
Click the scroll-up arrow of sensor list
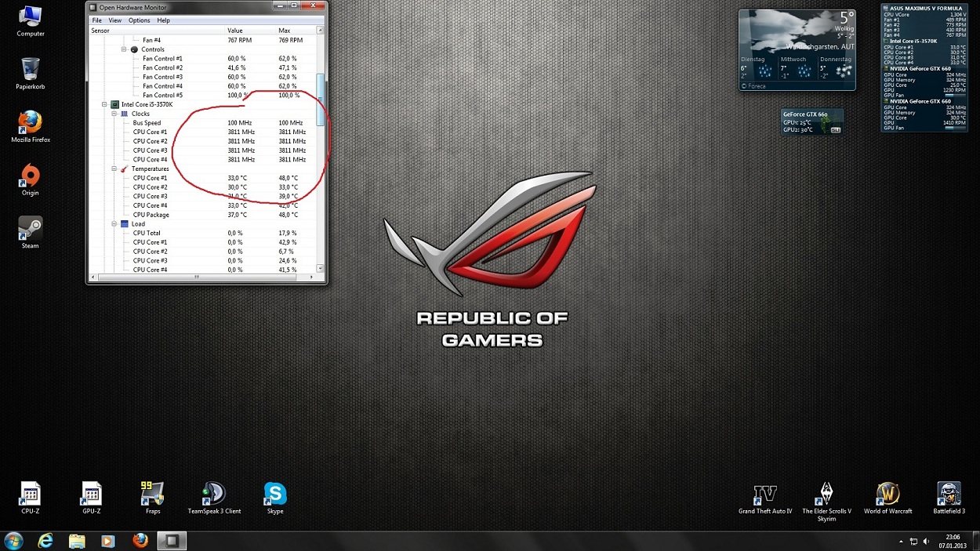pyautogui.click(x=320, y=31)
